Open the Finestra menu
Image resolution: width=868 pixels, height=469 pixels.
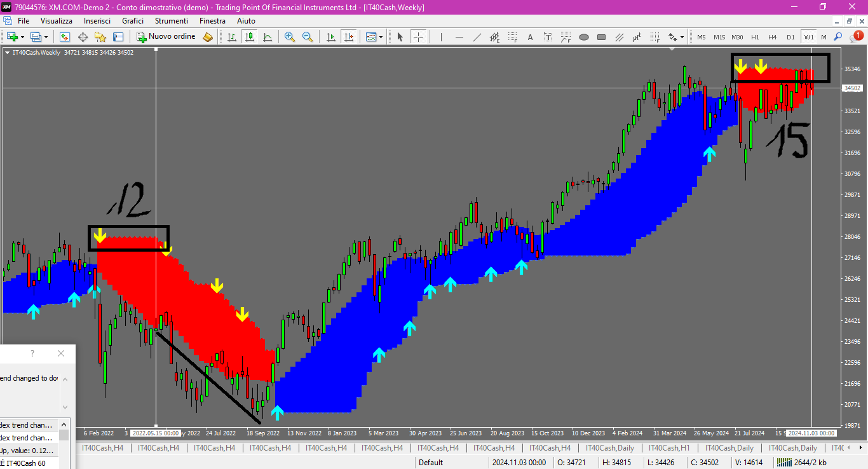coord(212,21)
